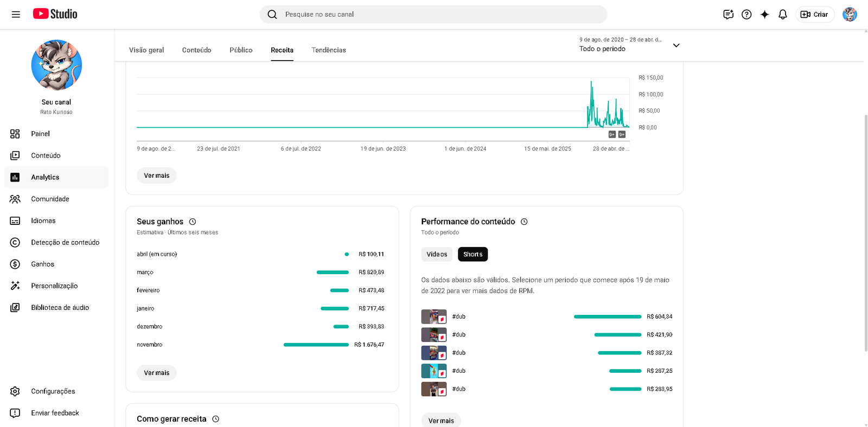Viewport: 868px width, 427px height.
Task: Select the Shorts filter chip
Action: [473, 254]
